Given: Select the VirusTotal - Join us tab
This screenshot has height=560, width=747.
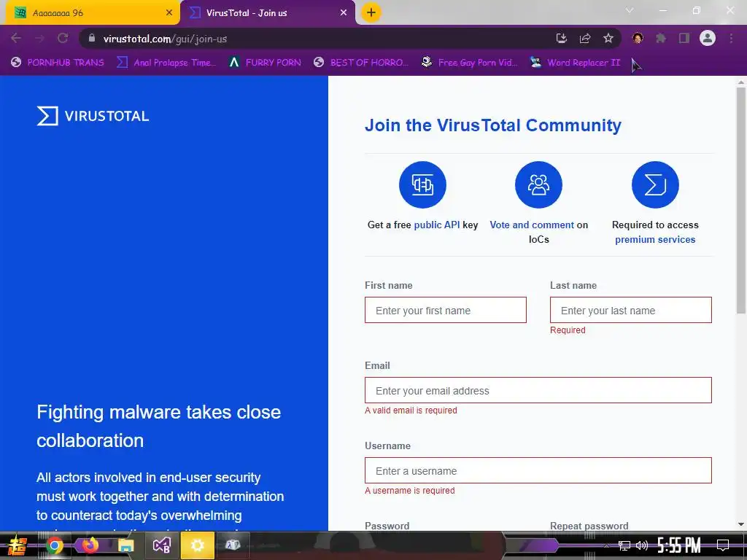Looking at the screenshot, I should click(267, 13).
